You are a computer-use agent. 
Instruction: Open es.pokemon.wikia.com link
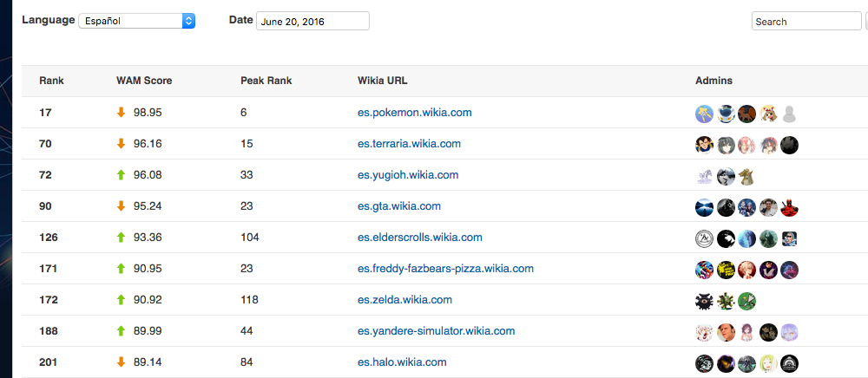(x=415, y=113)
